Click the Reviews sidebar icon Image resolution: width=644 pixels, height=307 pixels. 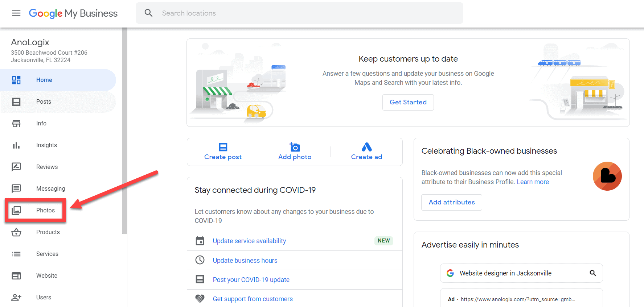(x=16, y=167)
